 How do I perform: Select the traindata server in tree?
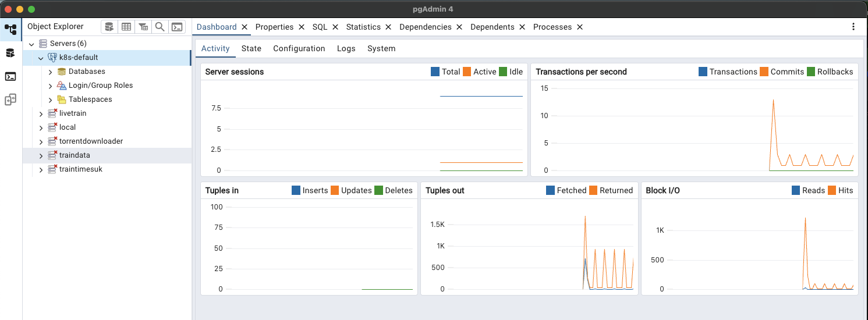(x=75, y=155)
